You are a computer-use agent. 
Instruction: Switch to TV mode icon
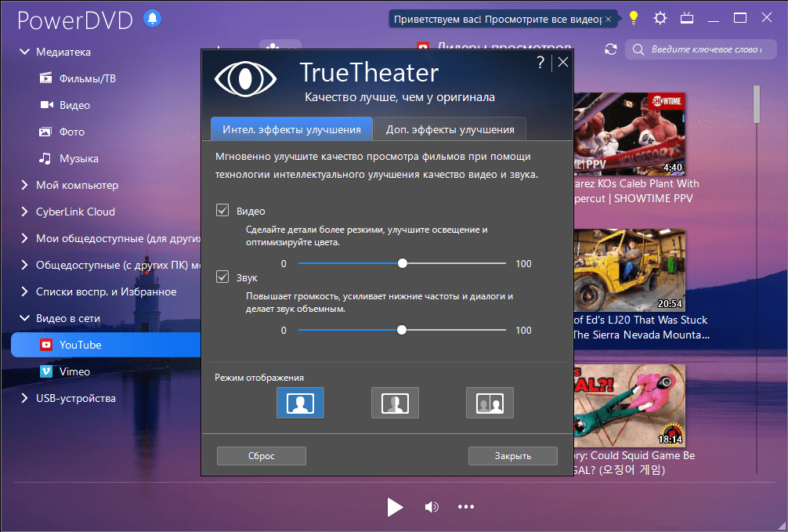click(686, 18)
